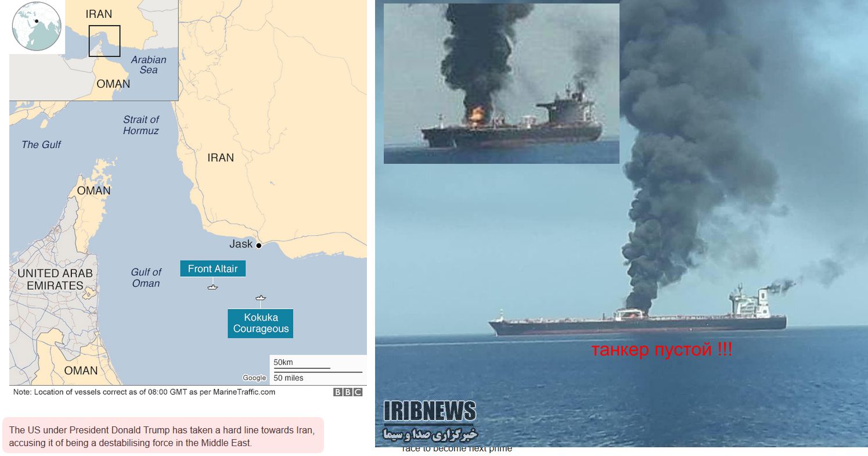
Task: Click the MarineTraffic.com note text
Action: click(145, 392)
